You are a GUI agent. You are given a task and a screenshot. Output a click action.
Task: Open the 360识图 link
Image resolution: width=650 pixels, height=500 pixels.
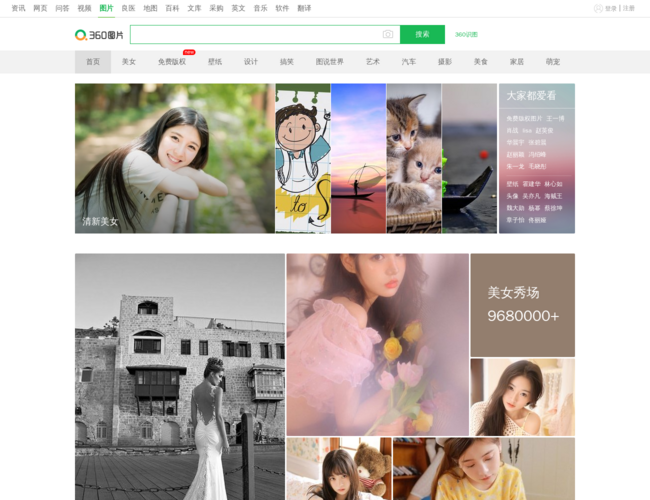466,34
